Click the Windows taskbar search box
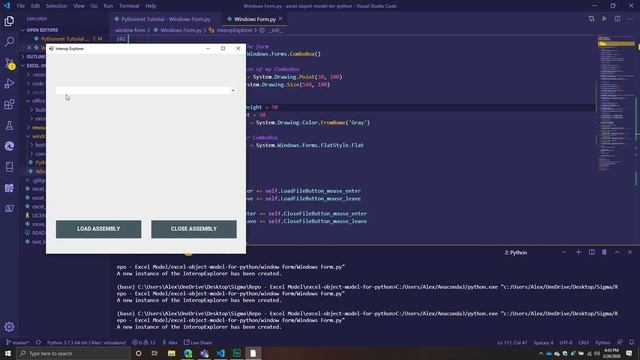This screenshot has width=640, height=360. (73, 353)
